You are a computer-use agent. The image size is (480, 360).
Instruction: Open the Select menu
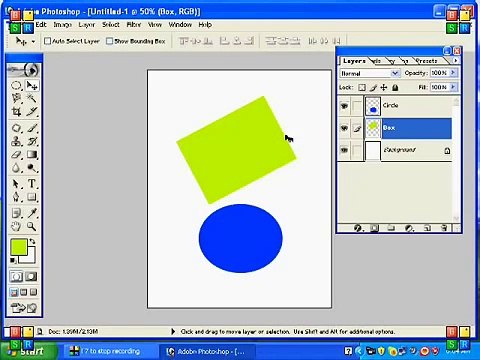point(111,24)
